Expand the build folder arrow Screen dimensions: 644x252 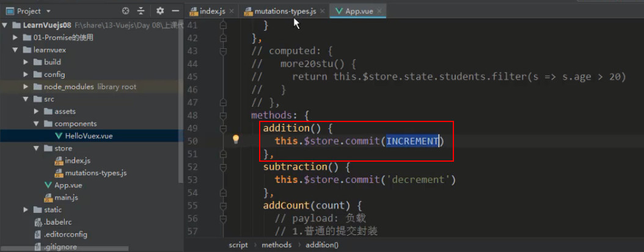(26, 62)
